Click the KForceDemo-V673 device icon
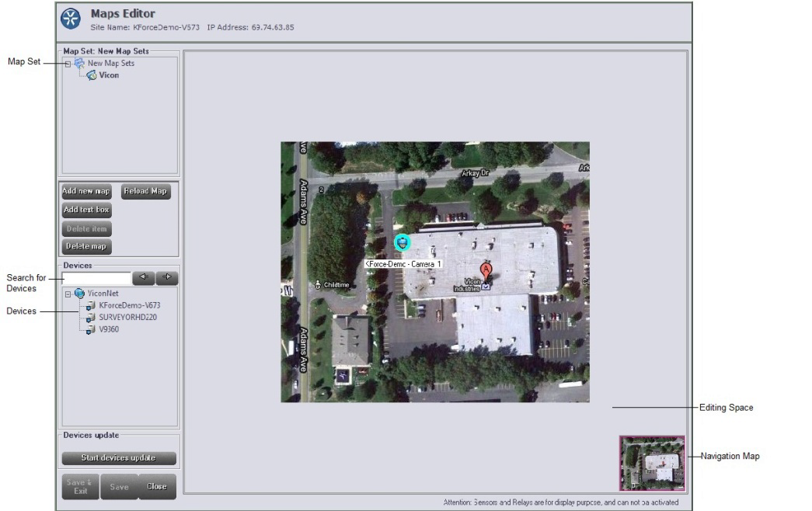Screen dimensions: 812x511 91,306
